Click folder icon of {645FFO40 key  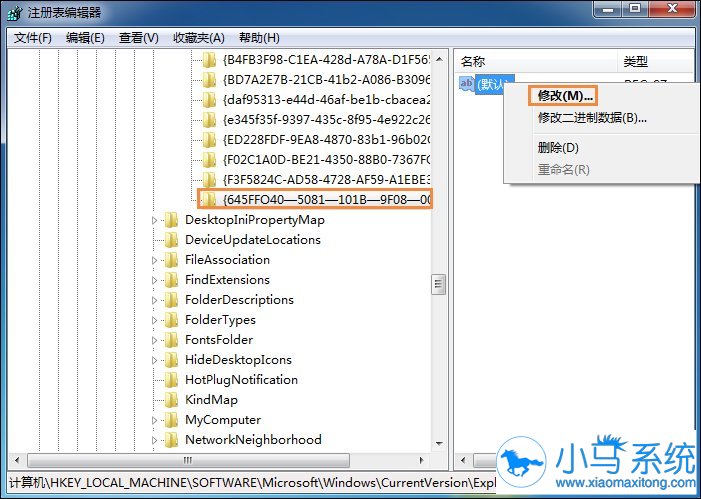point(209,199)
